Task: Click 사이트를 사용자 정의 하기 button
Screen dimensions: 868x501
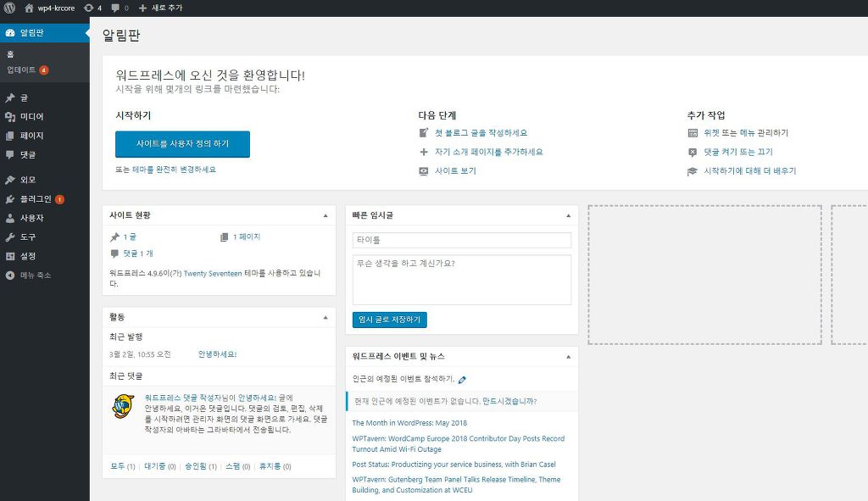Action: pyautogui.click(x=183, y=144)
